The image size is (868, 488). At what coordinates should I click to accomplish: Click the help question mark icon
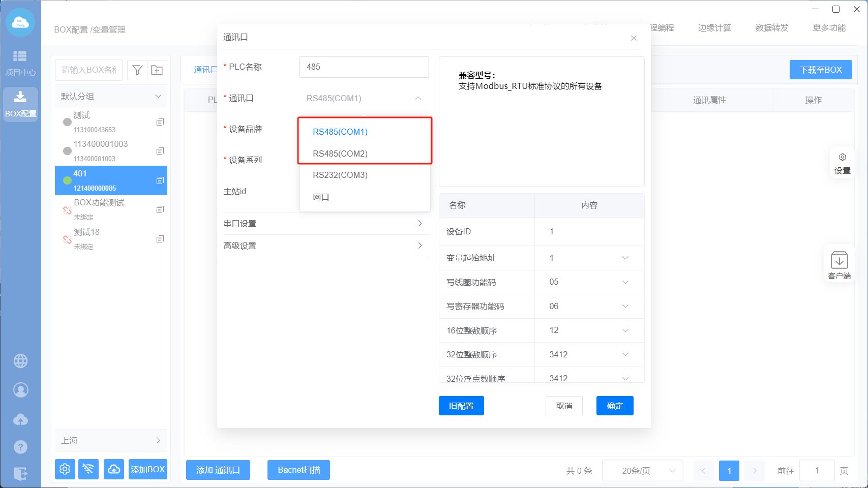[20, 447]
